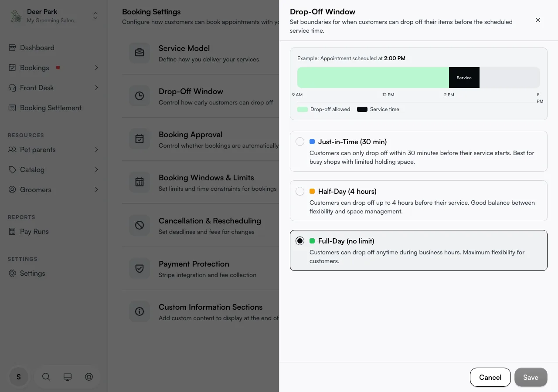Click the Payment Protection shield icon
Screen dimensions: 558x392
[139, 268]
